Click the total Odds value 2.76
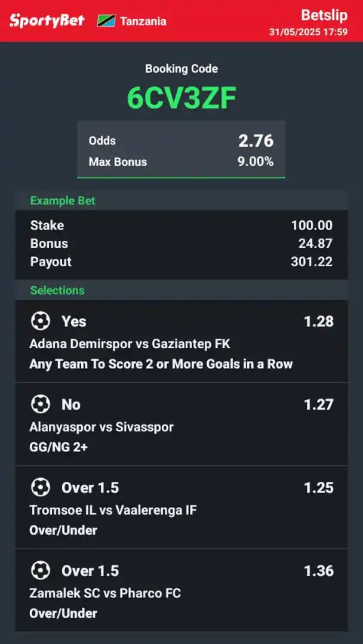363x644 pixels. [256, 141]
